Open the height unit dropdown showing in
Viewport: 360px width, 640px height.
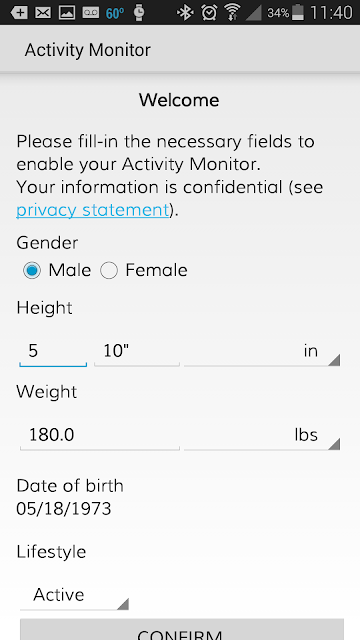tap(262, 351)
